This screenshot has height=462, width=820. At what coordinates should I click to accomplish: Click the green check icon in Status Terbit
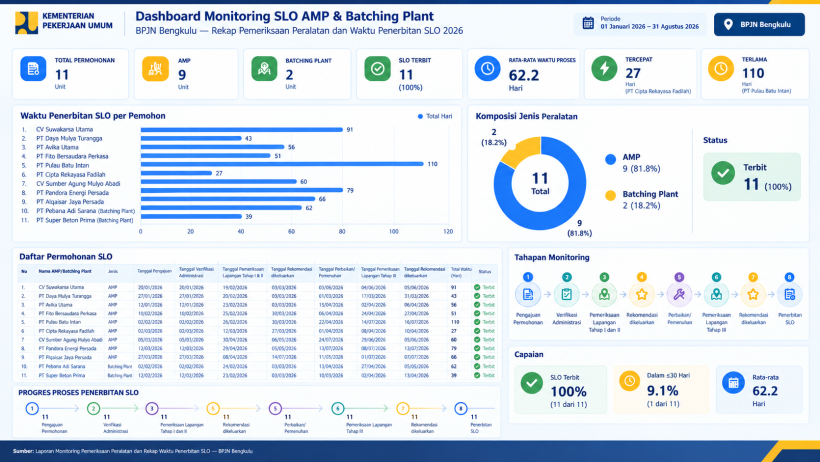point(723,173)
